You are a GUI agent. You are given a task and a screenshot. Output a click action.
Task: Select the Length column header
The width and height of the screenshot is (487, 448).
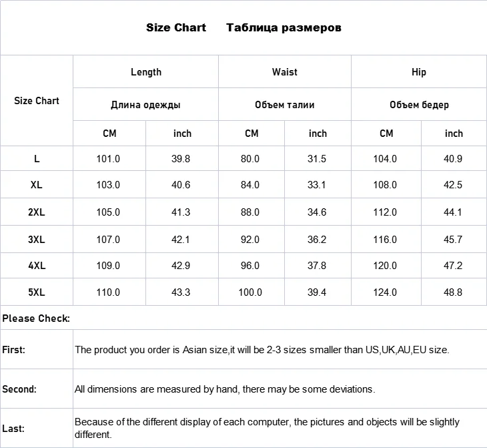click(146, 72)
